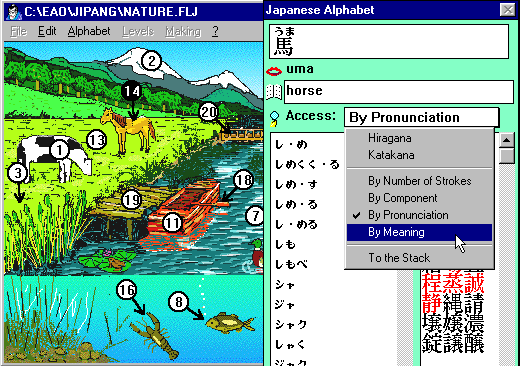The height and width of the screenshot is (366, 520).
Task: Click numbered marker 1 on the cow
Action: (60, 150)
